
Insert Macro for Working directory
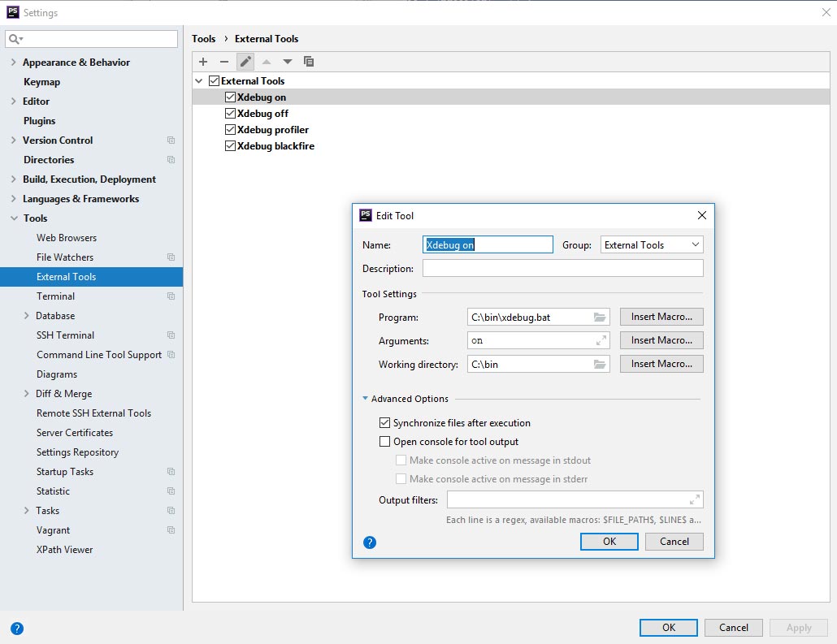[661, 363]
